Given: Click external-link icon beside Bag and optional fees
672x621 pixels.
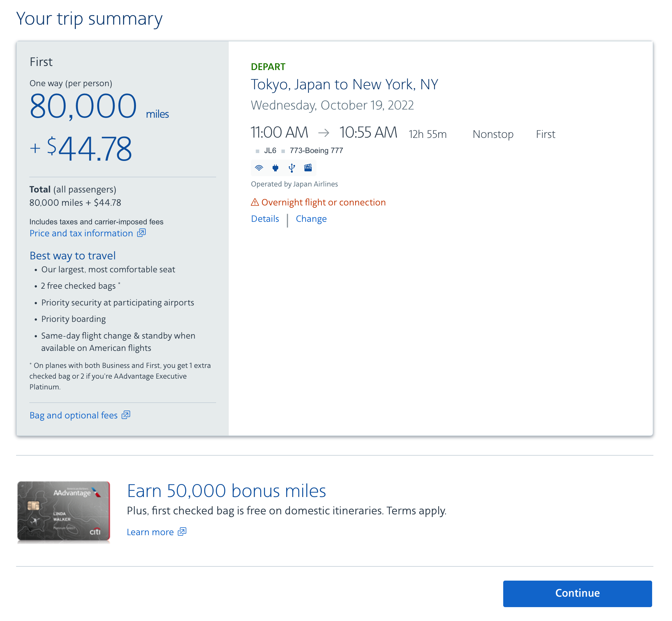Looking at the screenshot, I should click(x=126, y=415).
